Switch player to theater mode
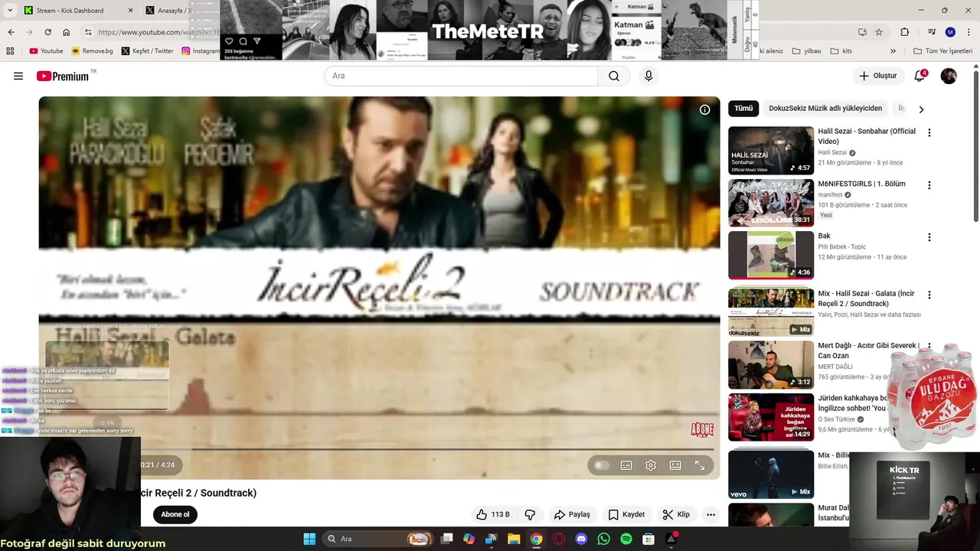Viewport: 980px width, 551px height. coord(675,465)
